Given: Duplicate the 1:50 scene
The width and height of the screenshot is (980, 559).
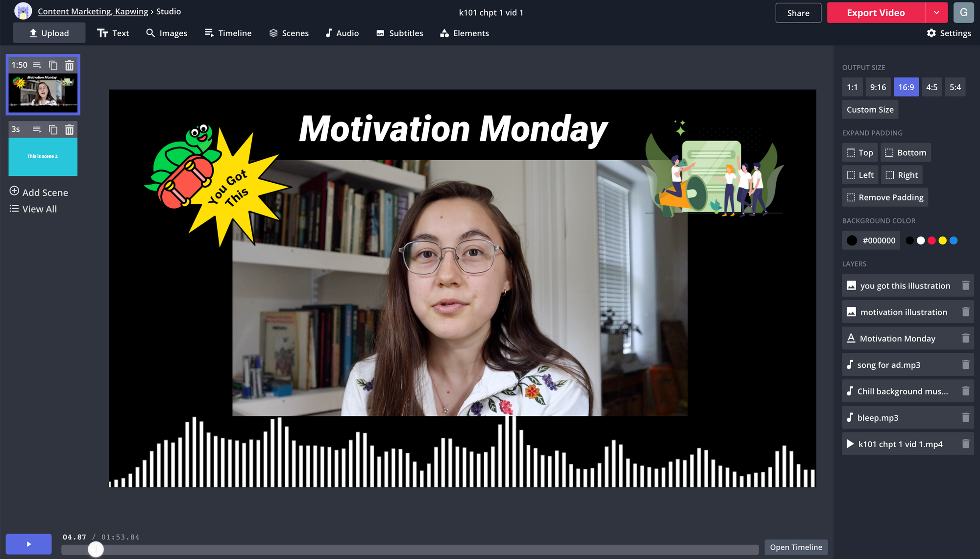Looking at the screenshot, I should 53,65.
